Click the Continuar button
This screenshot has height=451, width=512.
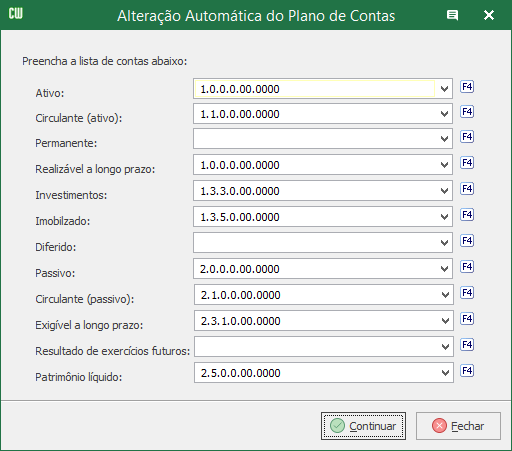tap(363, 426)
